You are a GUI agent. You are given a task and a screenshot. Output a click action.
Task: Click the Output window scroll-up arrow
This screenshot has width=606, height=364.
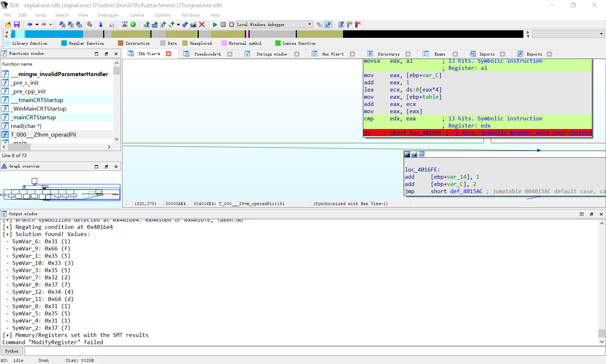pyautogui.click(x=602, y=223)
